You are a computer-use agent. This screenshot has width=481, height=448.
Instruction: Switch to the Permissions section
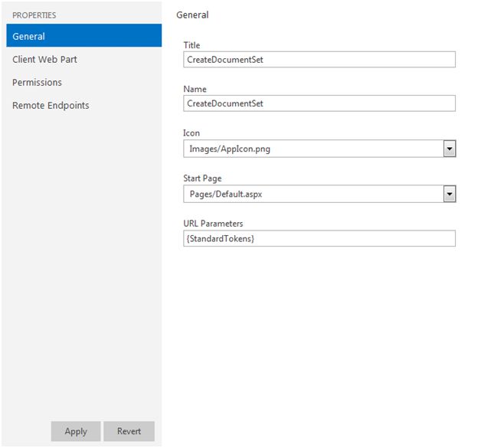(x=37, y=82)
